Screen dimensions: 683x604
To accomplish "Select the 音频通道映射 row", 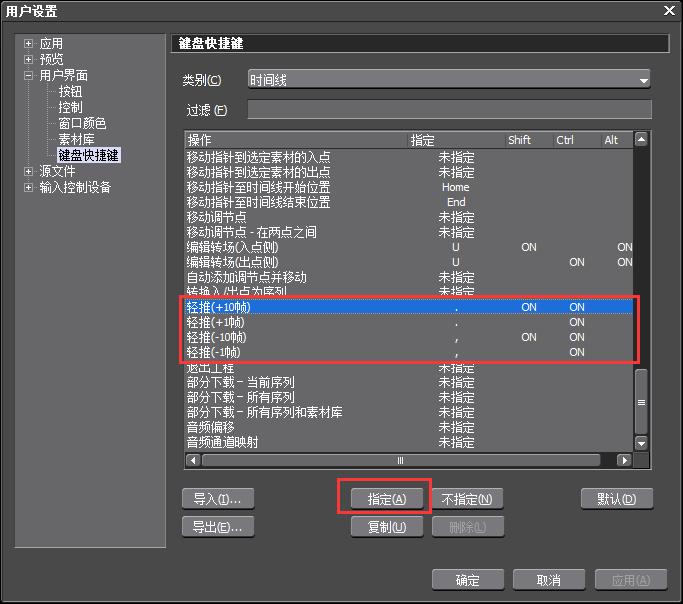I will [409, 442].
